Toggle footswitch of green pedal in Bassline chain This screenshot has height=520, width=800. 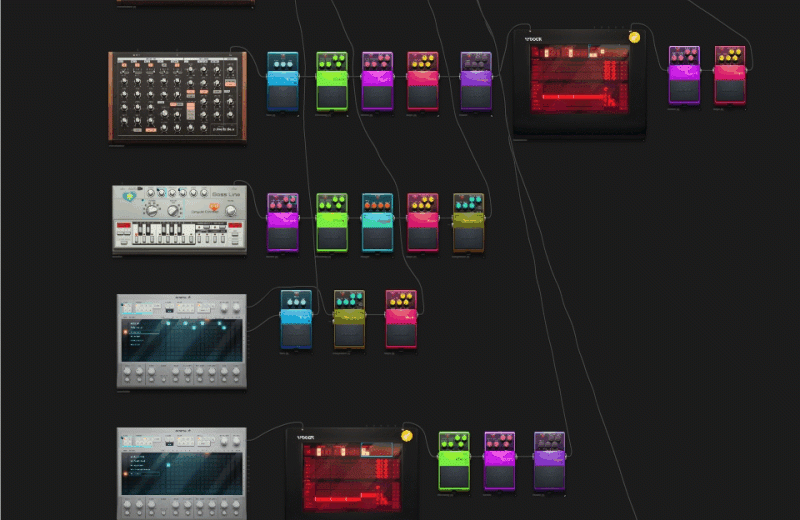[332, 238]
